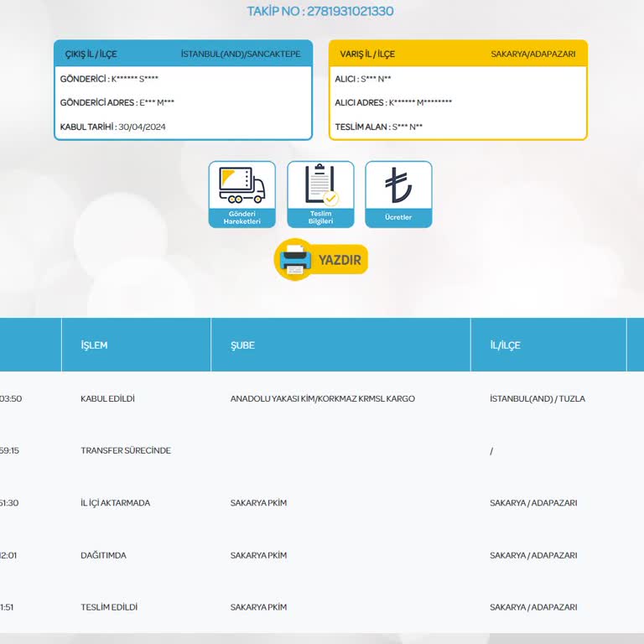Click İSTANBUL(AND) / TUZLA cell

tap(538, 398)
